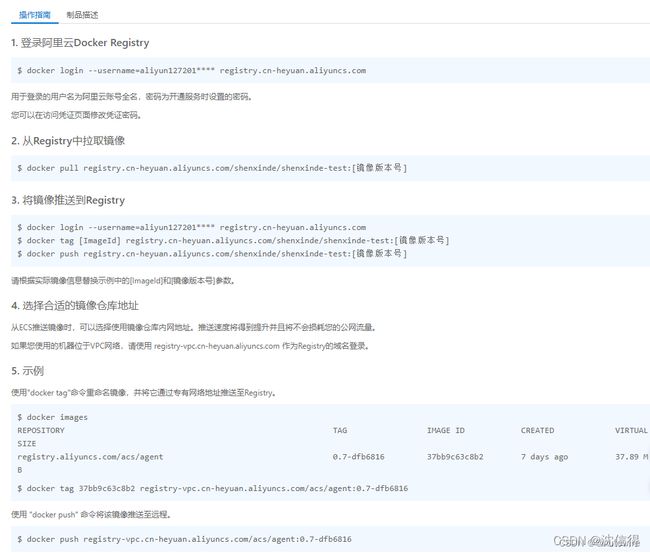
Task: Click the REPOSITORY column header
Action: pos(41,430)
